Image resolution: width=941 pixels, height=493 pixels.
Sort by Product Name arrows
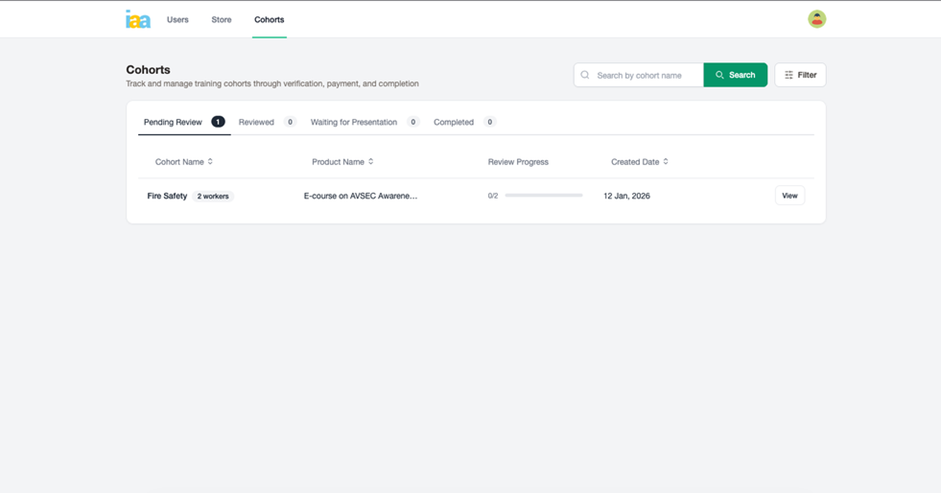[371, 162]
